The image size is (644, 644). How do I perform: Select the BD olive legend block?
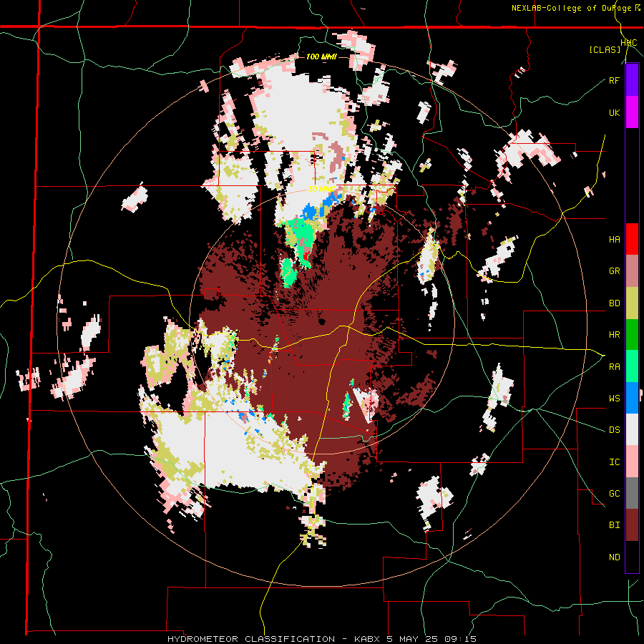632,303
